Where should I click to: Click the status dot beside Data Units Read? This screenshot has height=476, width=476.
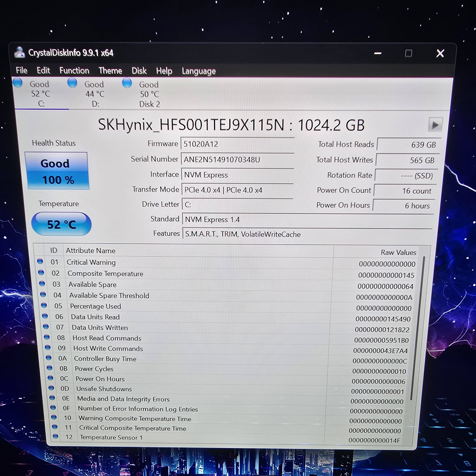(x=45, y=316)
